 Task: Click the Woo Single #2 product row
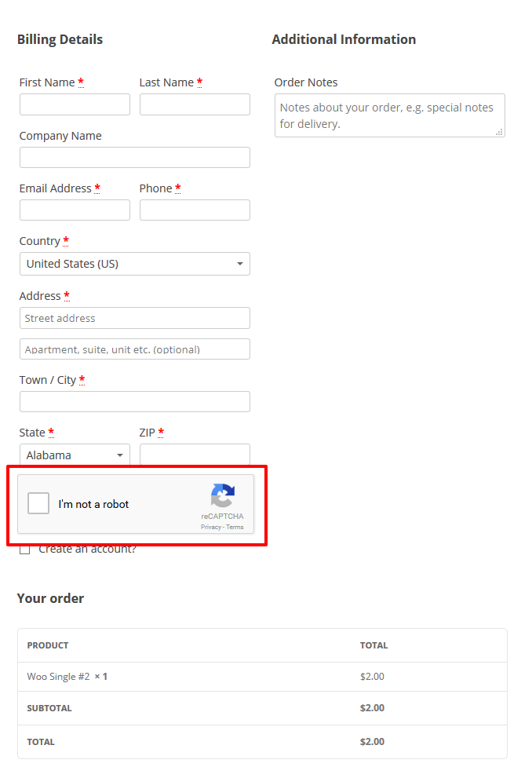pos(262,677)
